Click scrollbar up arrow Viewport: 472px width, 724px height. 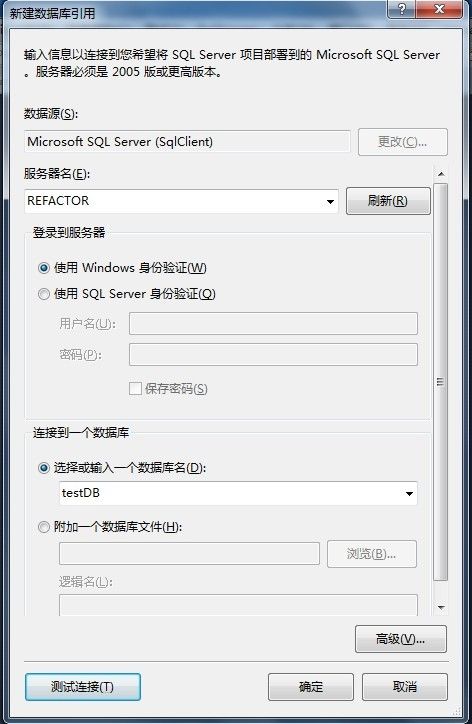(441, 174)
